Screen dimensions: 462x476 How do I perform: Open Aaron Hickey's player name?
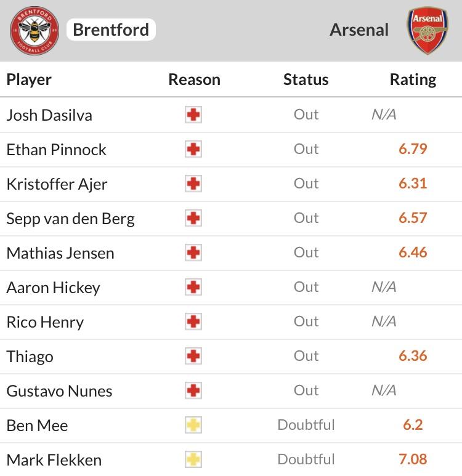(53, 288)
